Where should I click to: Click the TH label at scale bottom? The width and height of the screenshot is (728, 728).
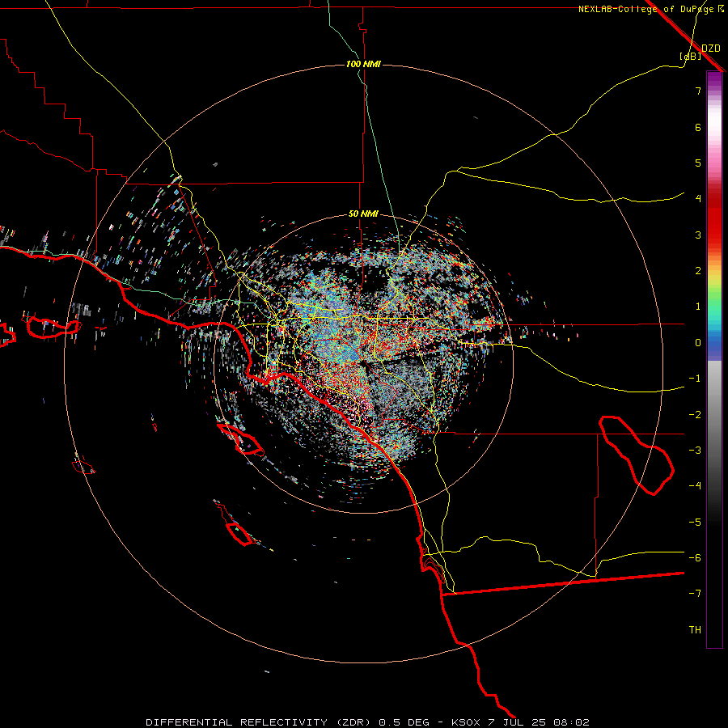click(695, 630)
